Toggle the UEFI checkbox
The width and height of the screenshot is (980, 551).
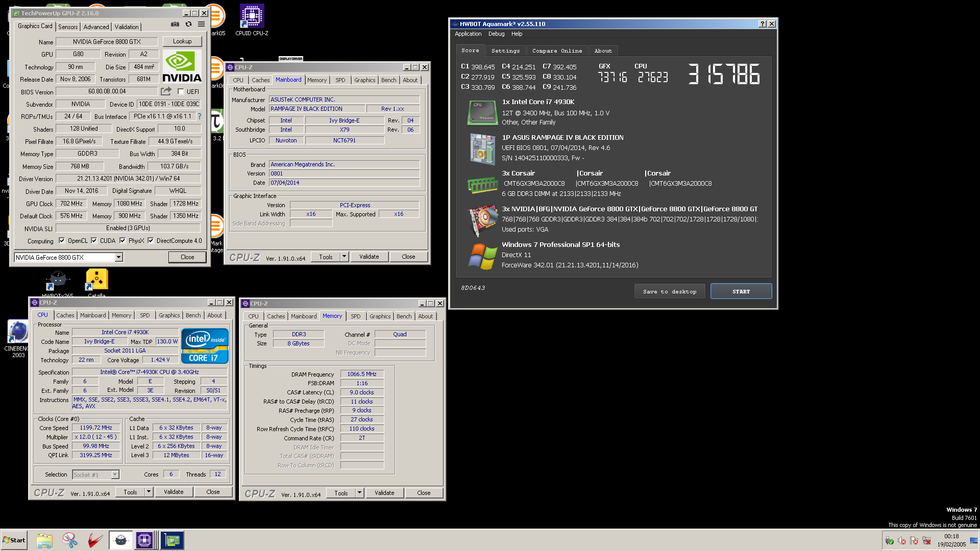point(181,92)
